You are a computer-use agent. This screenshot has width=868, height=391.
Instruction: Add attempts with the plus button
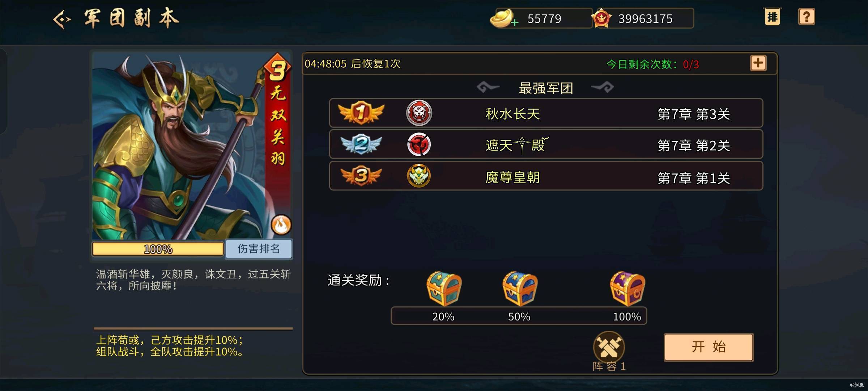758,63
